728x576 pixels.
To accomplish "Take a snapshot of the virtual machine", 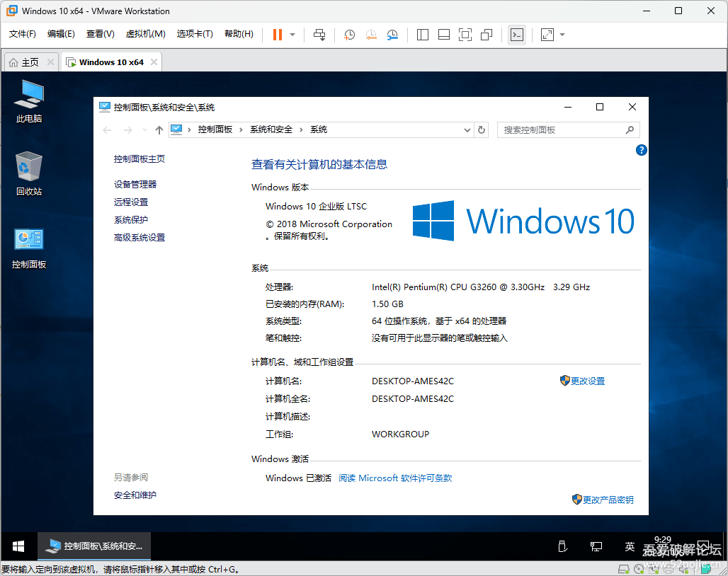I will [349, 34].
